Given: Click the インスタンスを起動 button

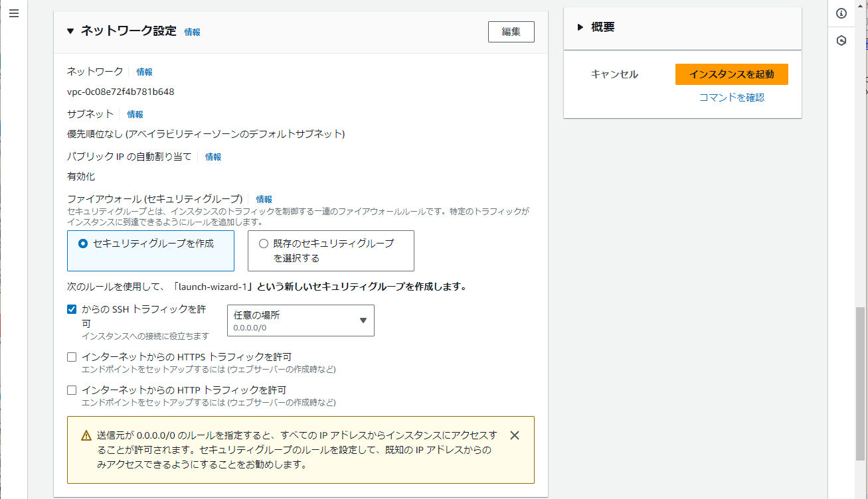Looking at the screenshot, I should [731, 74].
